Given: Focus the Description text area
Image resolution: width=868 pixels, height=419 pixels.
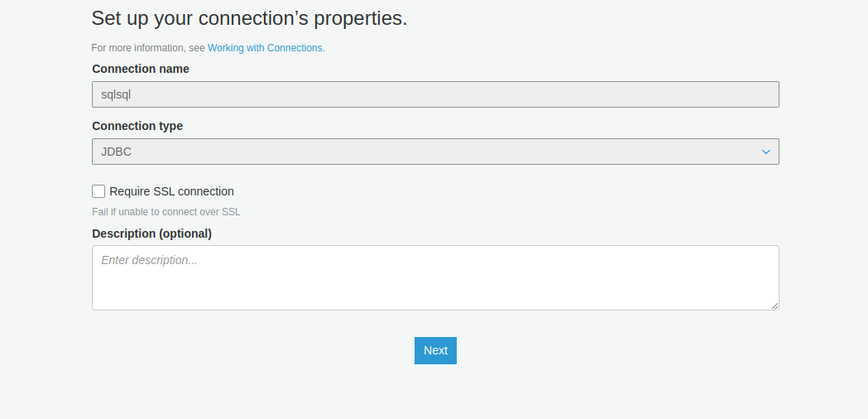Looking at the screenshot, I should pyautogui.click(x=435, y=277).
